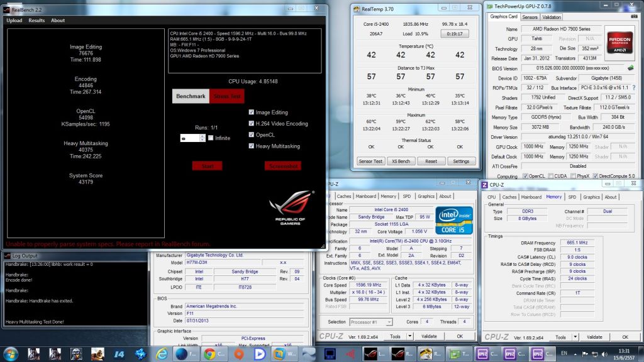Switch to the Stress Test tab in RealBench
Viewport: 644px width, 362px height.
(226, 96)
